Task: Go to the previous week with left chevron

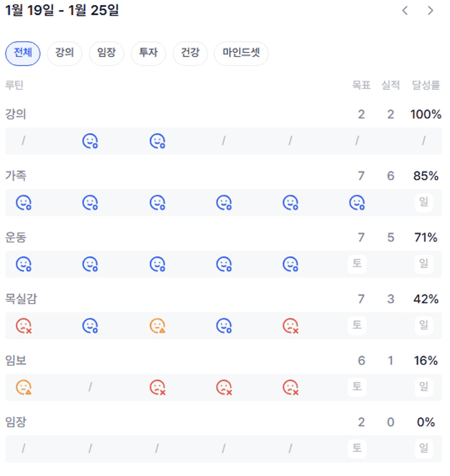Action: tap(405, 10)
